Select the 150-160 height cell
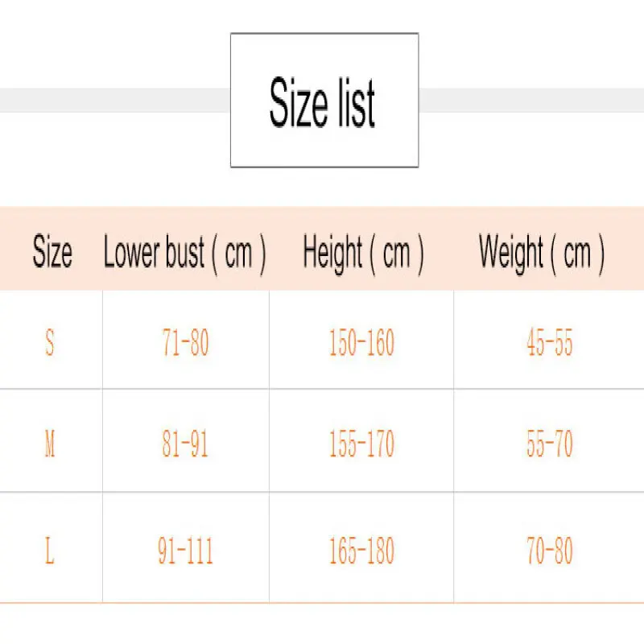 [361, 344]
